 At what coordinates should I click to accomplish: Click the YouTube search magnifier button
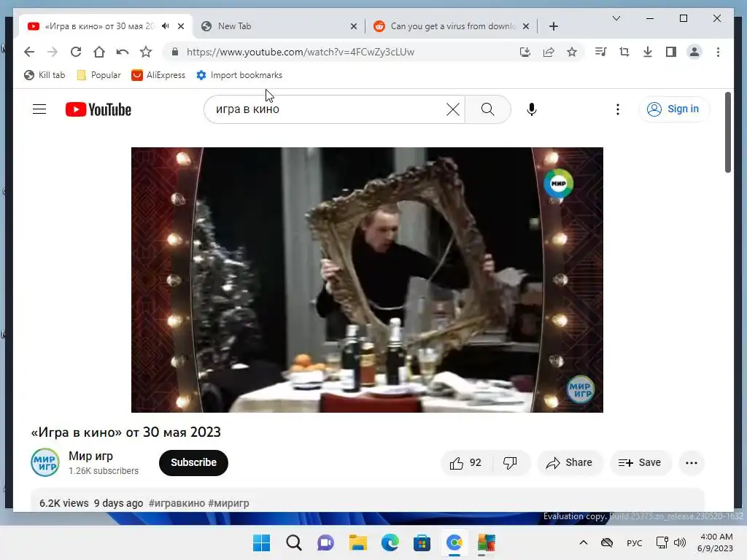488,109
